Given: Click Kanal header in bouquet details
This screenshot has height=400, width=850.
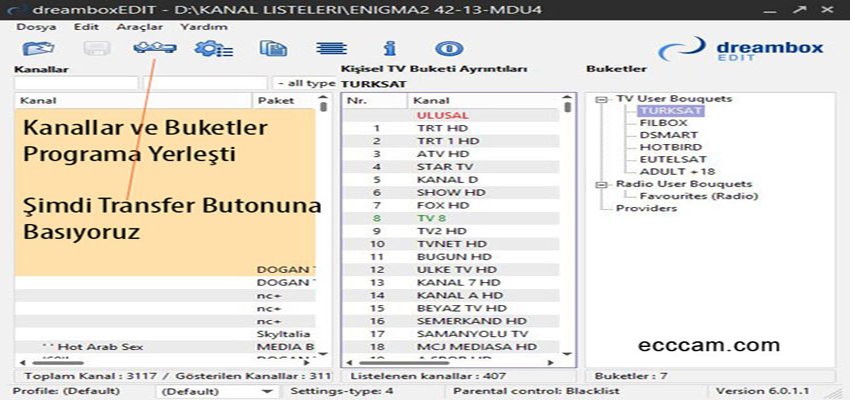Looking at the screenshot, I should [x=483, y=100].
